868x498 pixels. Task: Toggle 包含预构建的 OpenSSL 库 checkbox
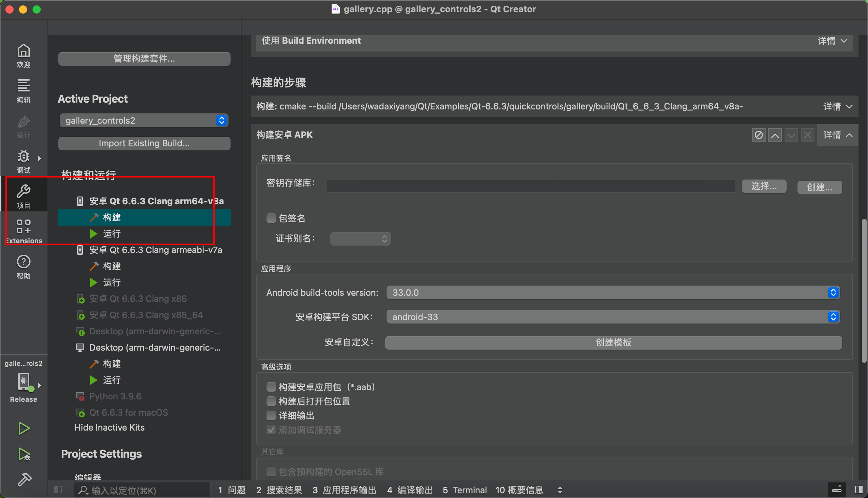click(271, 472)
